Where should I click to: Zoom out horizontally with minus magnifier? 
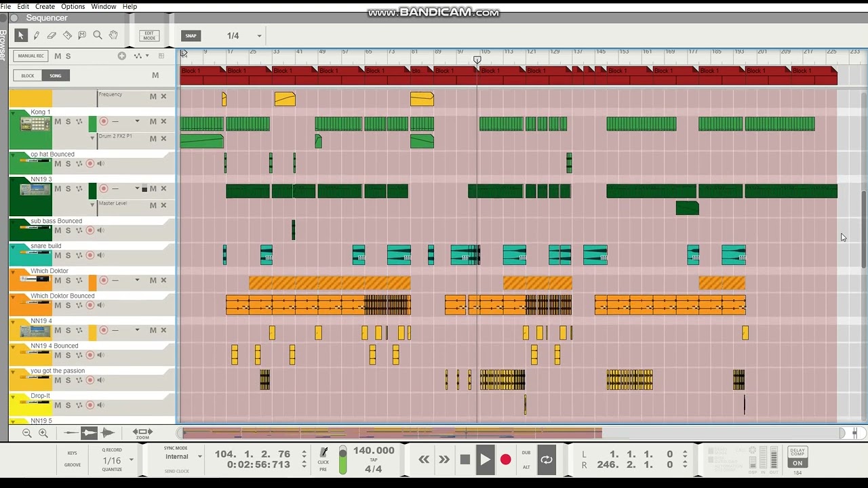[x=26, y=433]
